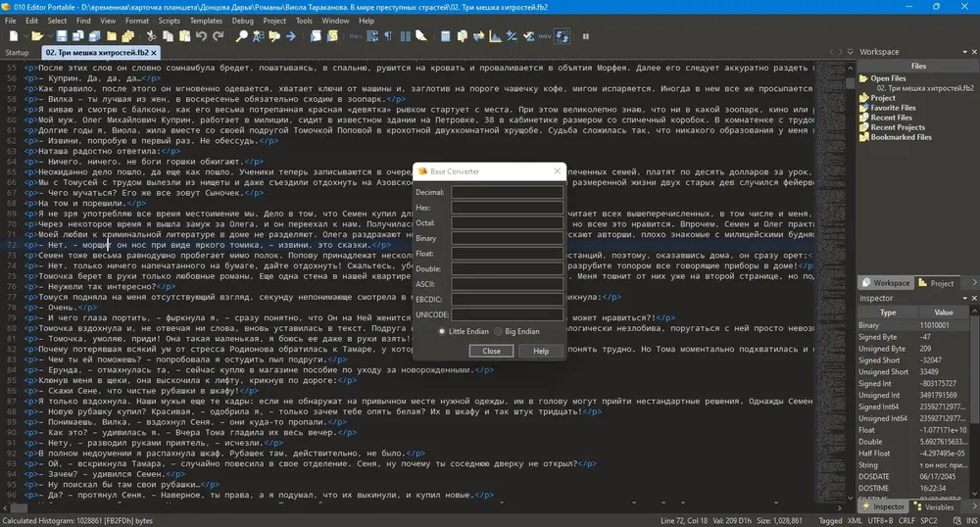
Task: Click the New file icon
Action: pos(14,36)
